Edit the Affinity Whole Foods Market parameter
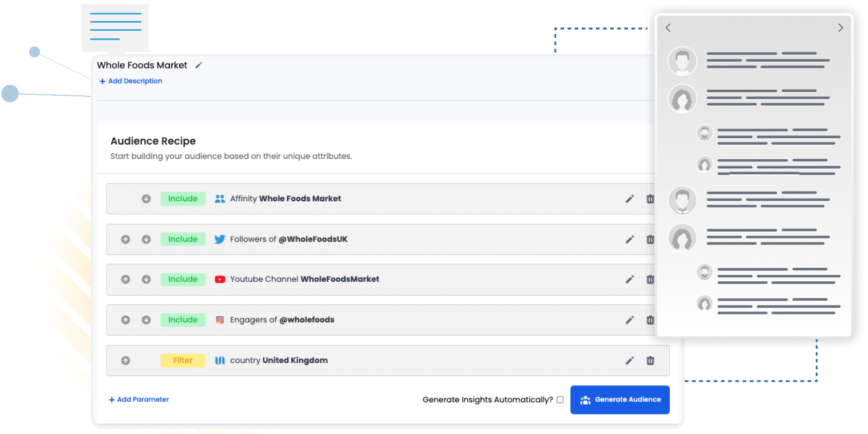Screen dimensions: 868x434 coord(630,199)
